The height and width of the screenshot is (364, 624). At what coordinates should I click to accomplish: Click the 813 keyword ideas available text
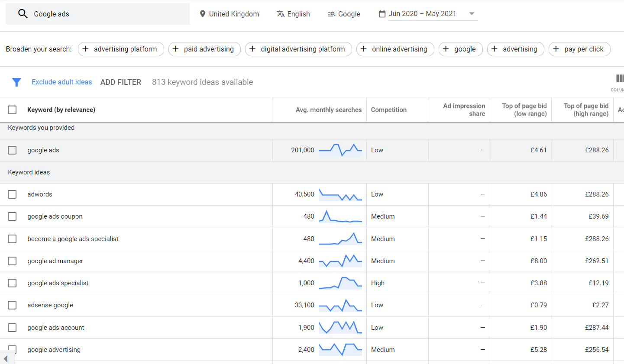[202, 82]
